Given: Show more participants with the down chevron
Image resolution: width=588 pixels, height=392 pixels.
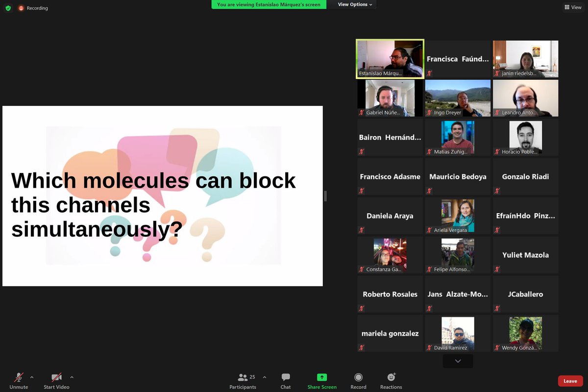Looking at the screenshot, I should [458, 361].
